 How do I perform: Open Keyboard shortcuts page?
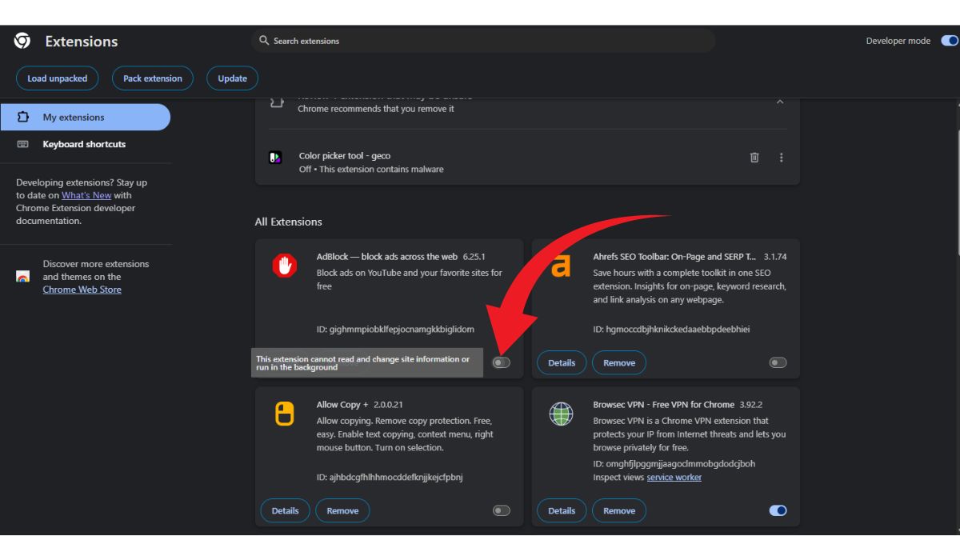click(x=85, y=144)
